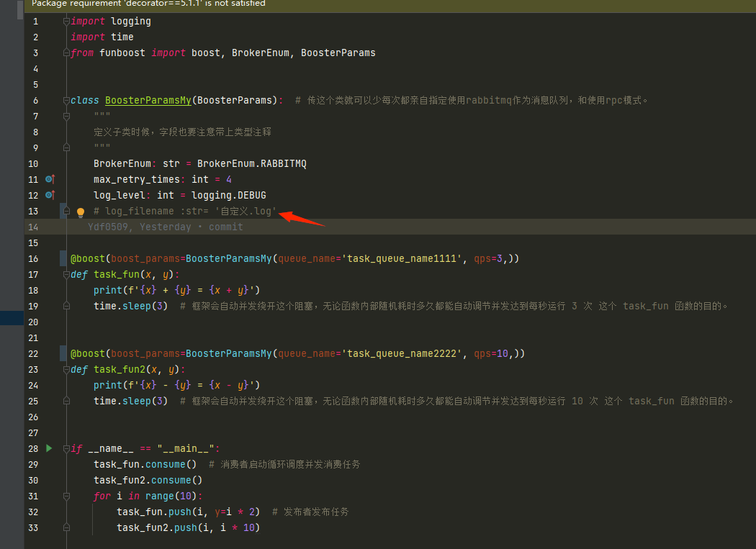Click the print statement on line 18
756x549 pixels.
point(177,290)
